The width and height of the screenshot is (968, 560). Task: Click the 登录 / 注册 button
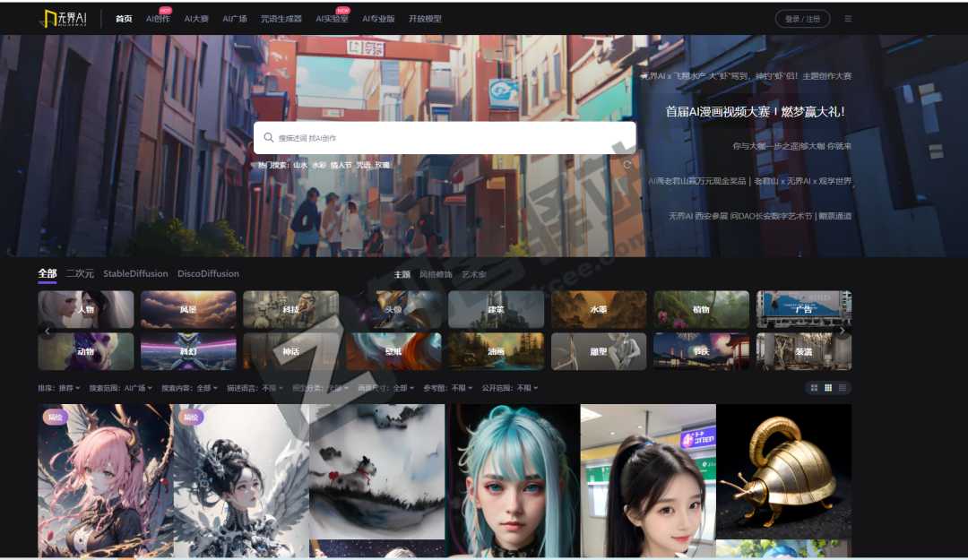[x=802, y=19]
